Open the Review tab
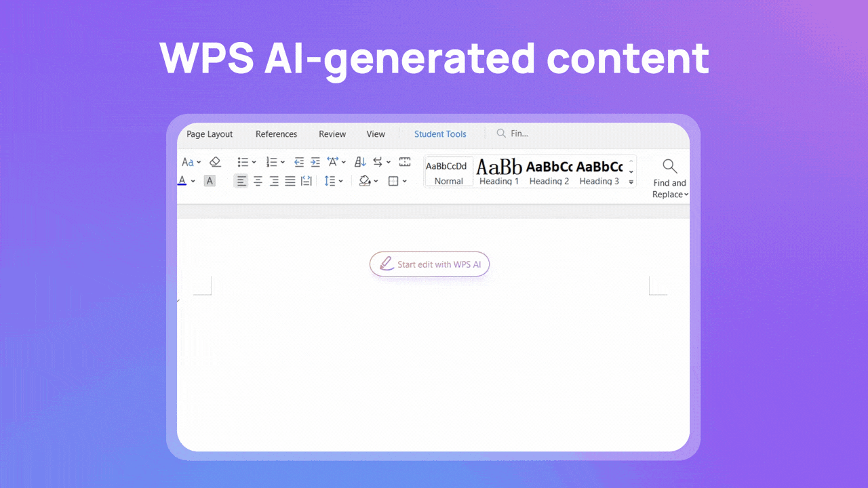 coord(332,134)
